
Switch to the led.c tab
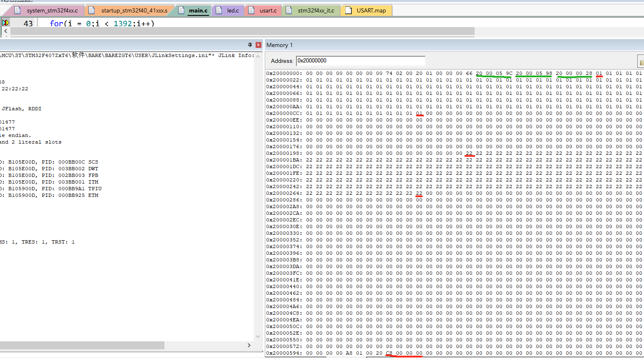[x=228, y=10]
